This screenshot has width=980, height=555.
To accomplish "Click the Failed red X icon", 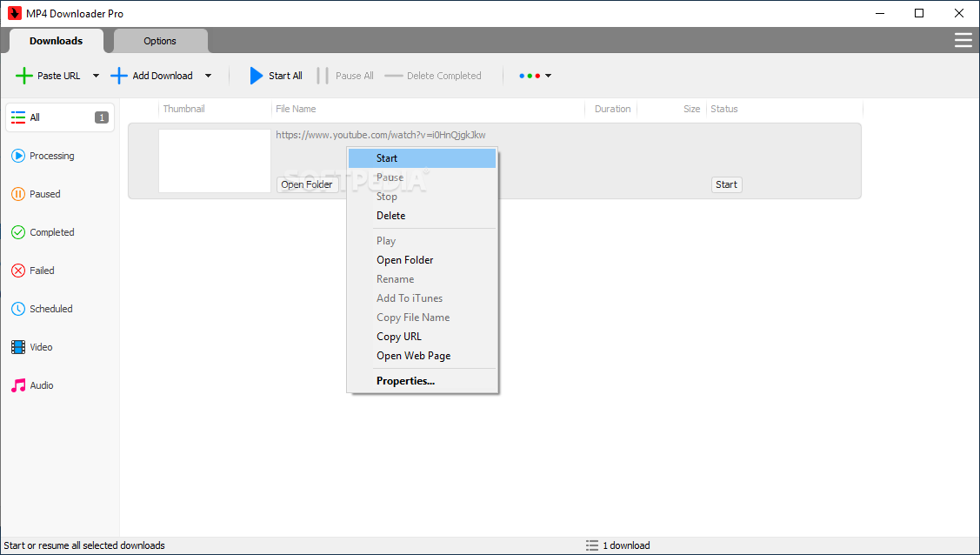I will coord(18,271).
